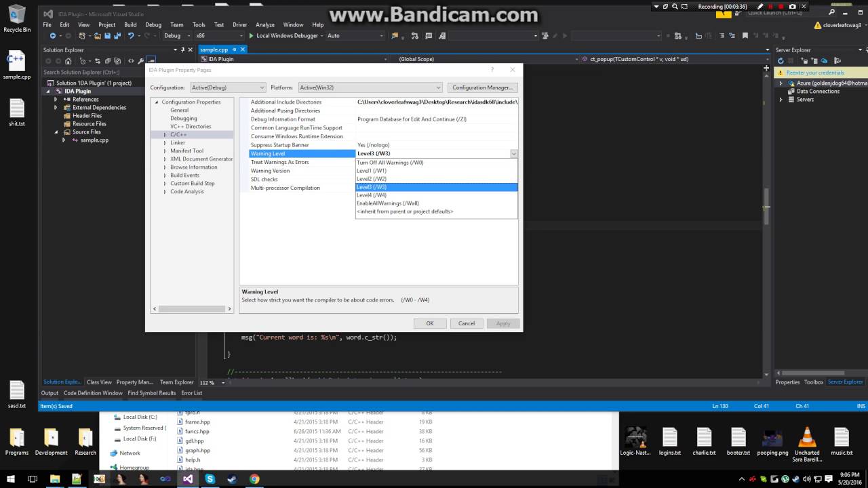The height and width of the screenshot is (488, 868).
Task: Expand the C/C++ node in property tree
Action: 165,135
